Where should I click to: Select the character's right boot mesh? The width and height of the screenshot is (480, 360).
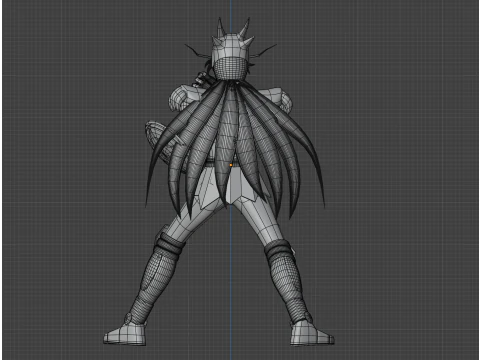[x=312, y=333]
